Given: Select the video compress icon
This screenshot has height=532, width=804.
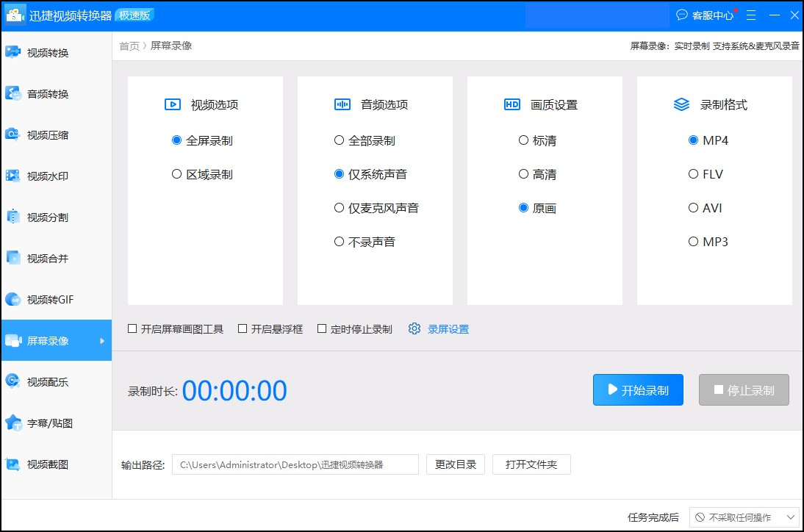Looking at the screenshot, I should pyautogui.click(x=12, y=134).
